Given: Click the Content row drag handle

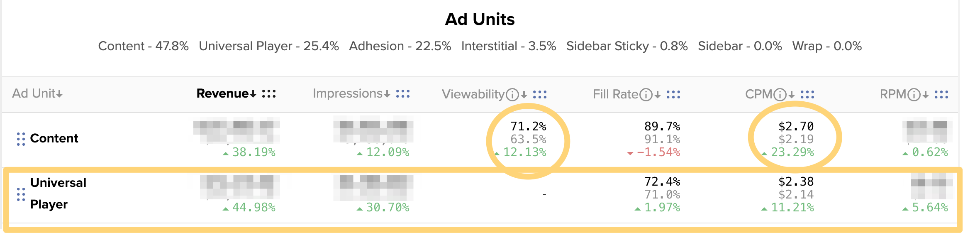Looking at the screenshot, I should tap(21, 139).
